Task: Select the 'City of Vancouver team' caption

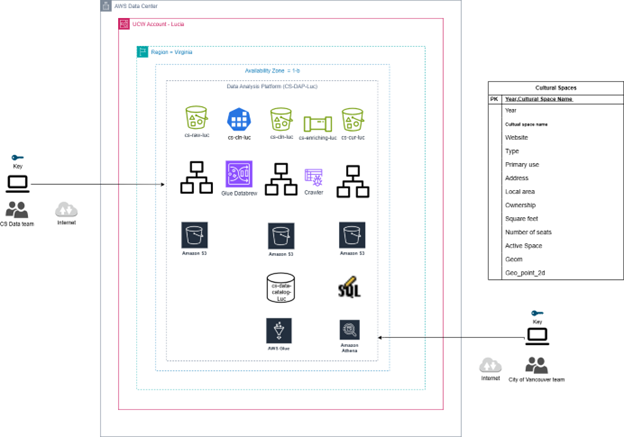Action: point(536,380)
